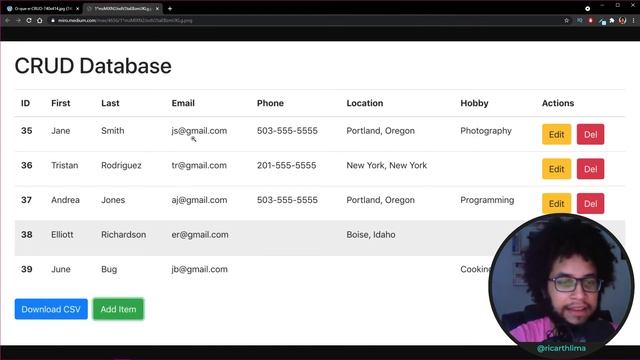Click the CRUD Database heading
Viewport: 640px width, 360px height.
pos(93,66)
